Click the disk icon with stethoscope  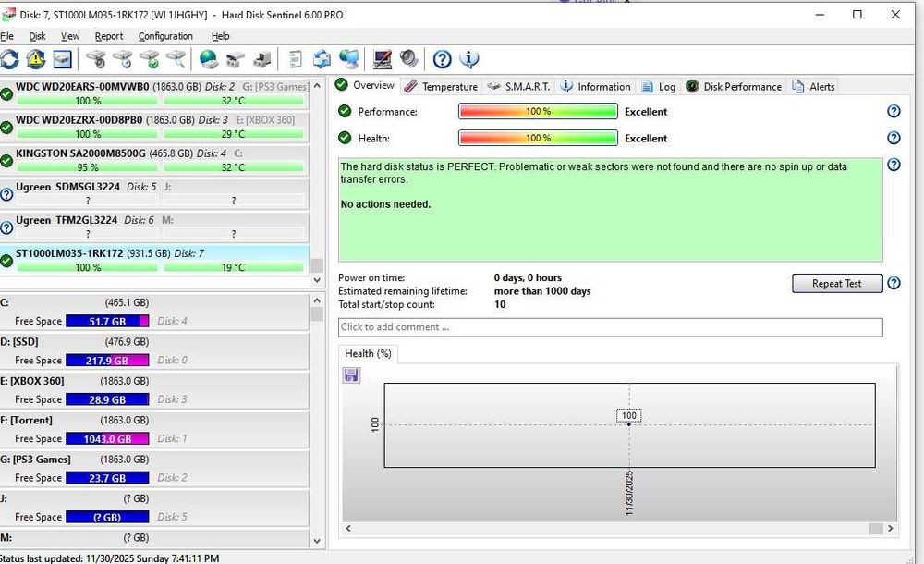coord(96,59)
